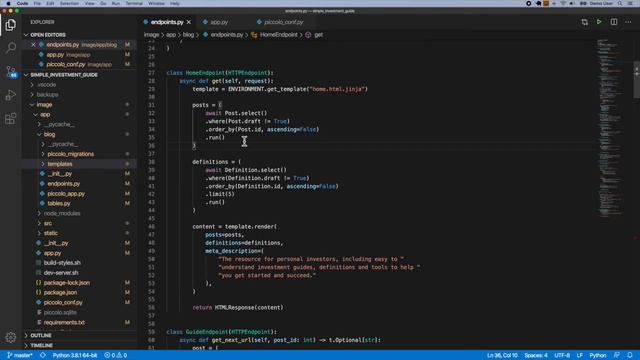Open package-lock.json file
Image resolution: width=640 pixels, height=360 pixels.
click(x=80, y=282)
